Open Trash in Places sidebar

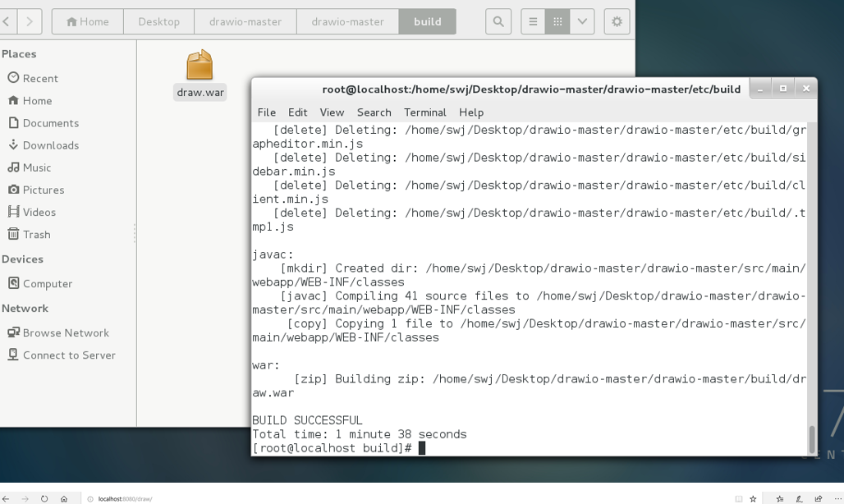(x=29, y=235)
